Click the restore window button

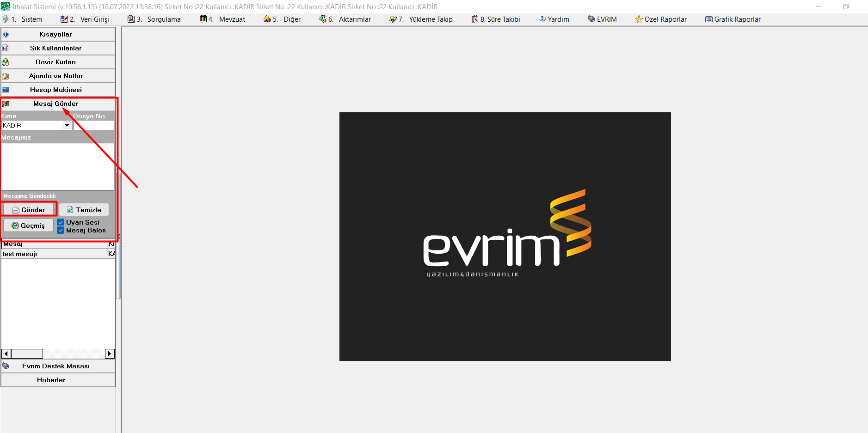coord(846,6)
